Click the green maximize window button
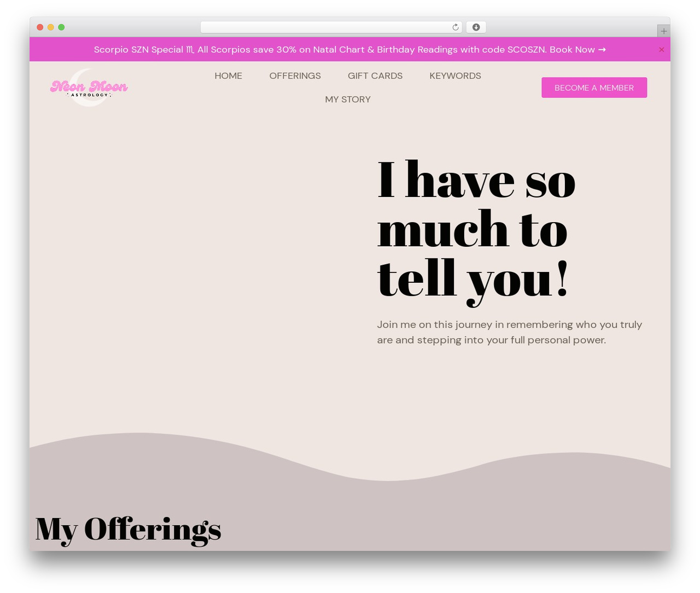Image resolution: width=700 pixels, height=593 pixels. tap(61, 27)
